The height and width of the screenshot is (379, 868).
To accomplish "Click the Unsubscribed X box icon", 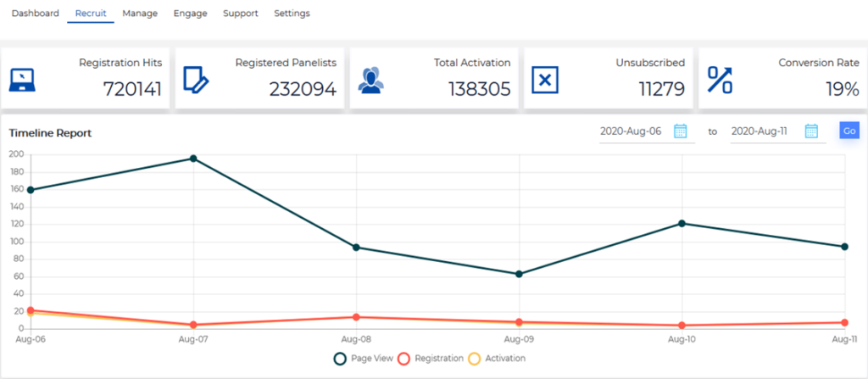I will coord(545,79).
